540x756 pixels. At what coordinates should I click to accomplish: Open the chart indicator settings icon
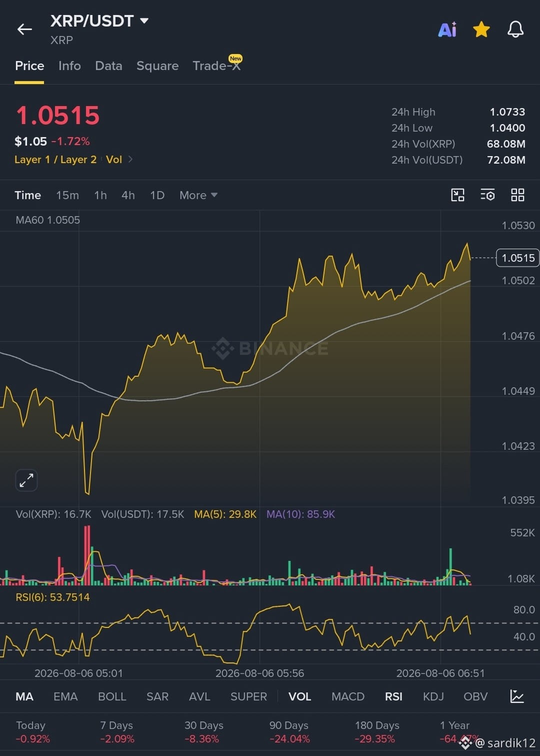pos(487,195)
